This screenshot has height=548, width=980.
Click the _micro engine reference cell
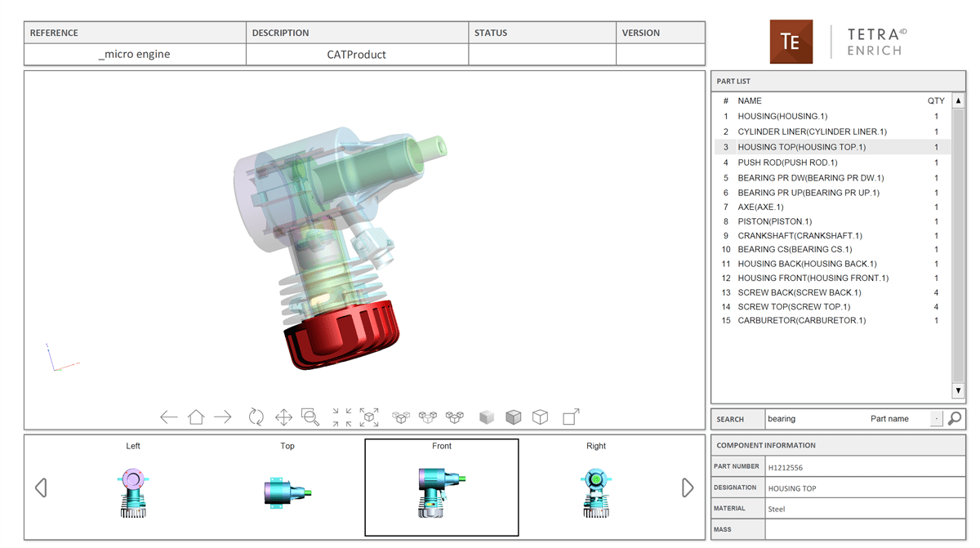tap(135, 55)
